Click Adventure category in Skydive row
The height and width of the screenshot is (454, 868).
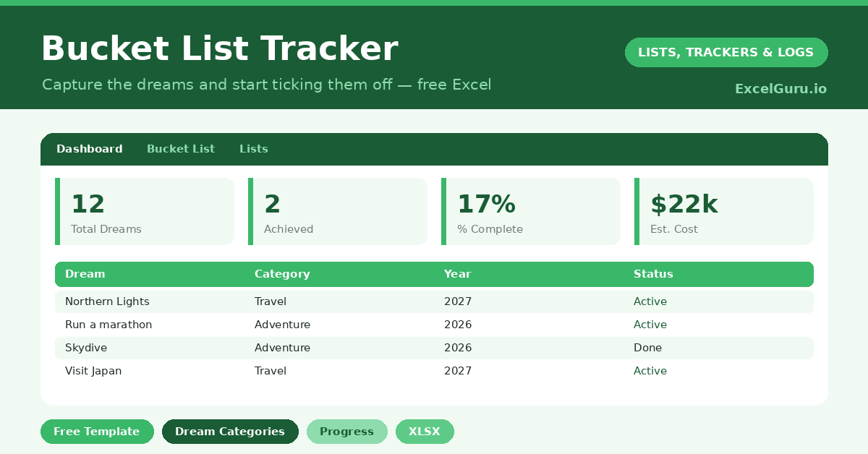click(282, 348)
